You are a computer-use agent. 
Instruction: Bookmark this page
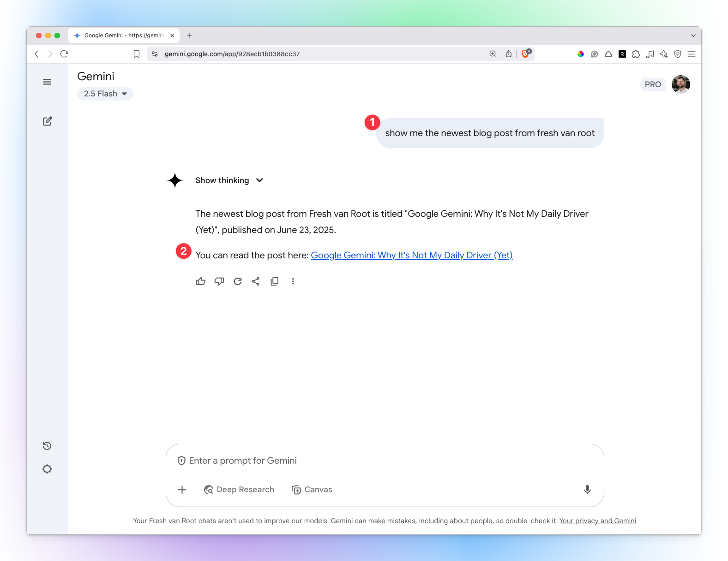coord(137,54)
